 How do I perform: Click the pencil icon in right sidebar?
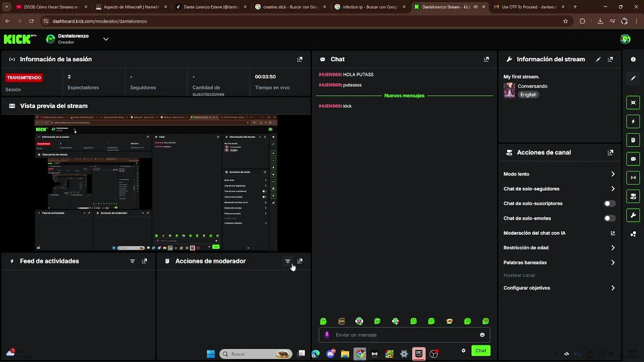pyautogui.click(x=633, y=78)
